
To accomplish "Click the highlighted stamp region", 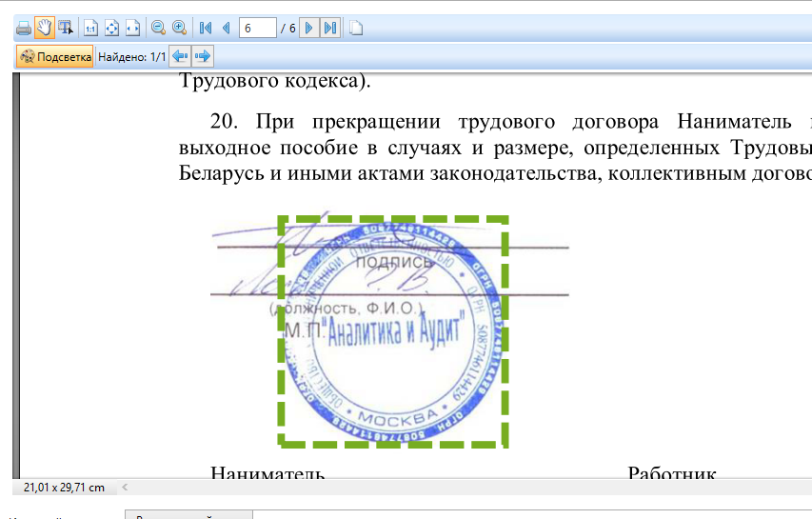I will click(392, 330).
